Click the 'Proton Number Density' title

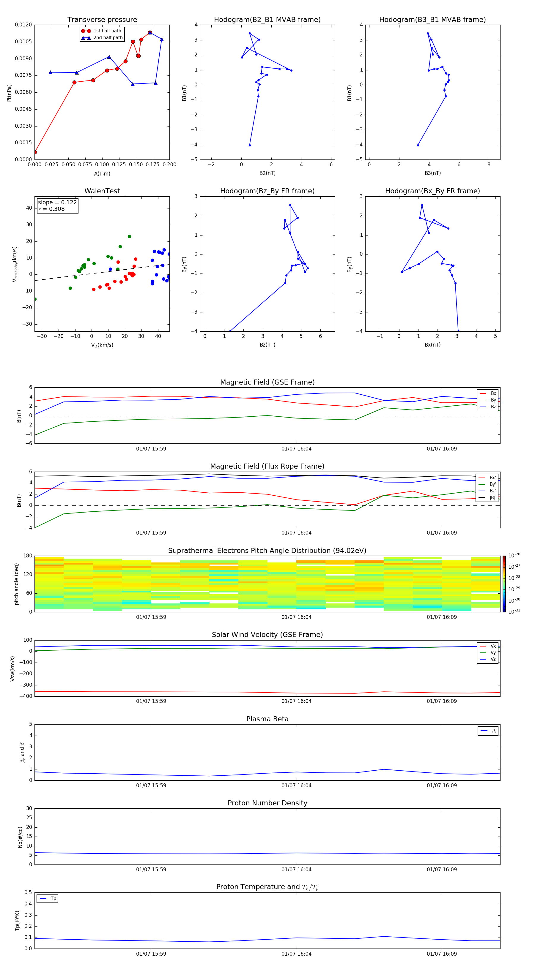click(267, 804)
